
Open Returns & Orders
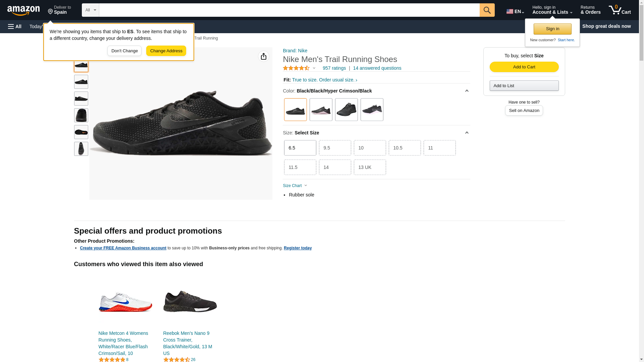[590, 10]
